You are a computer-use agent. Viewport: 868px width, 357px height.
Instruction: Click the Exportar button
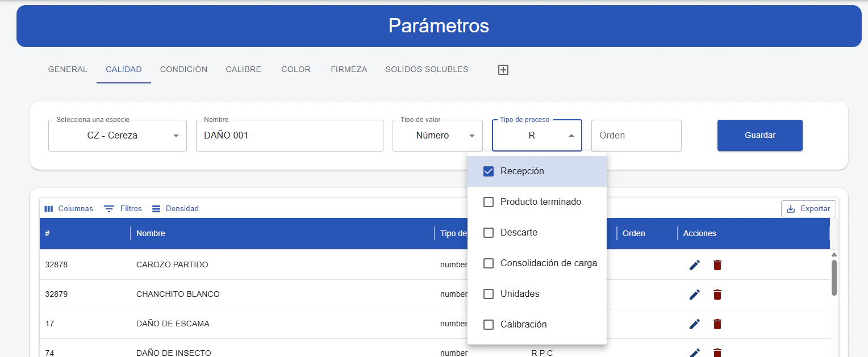point(808,209)
